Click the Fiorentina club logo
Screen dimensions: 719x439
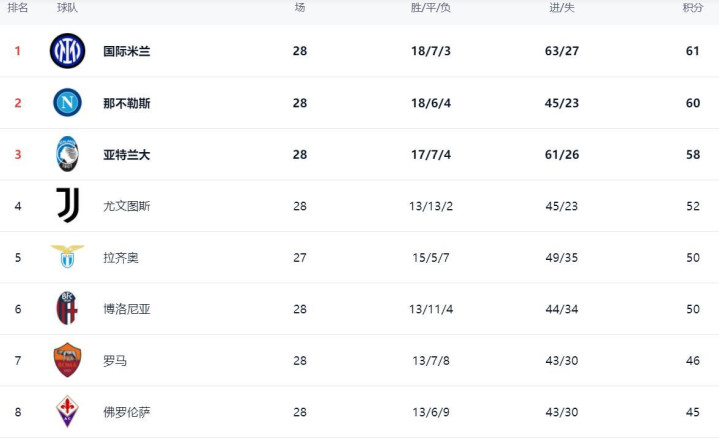pyautogui.click(x=67, y=411)
